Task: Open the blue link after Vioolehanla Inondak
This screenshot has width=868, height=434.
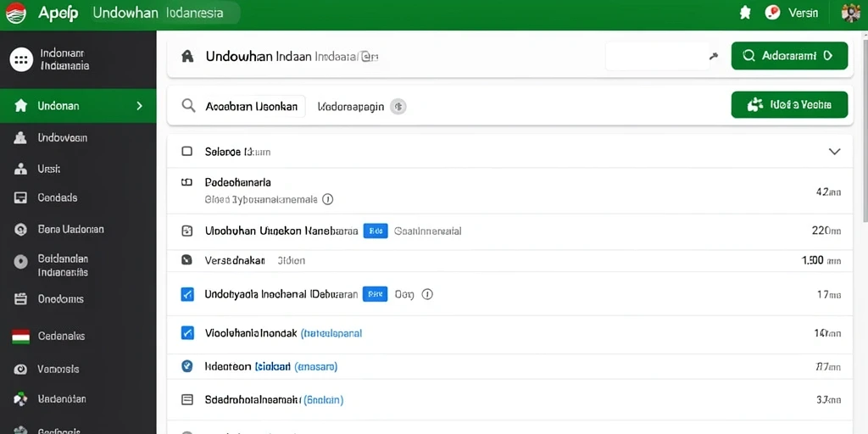Action: point(331,333)
